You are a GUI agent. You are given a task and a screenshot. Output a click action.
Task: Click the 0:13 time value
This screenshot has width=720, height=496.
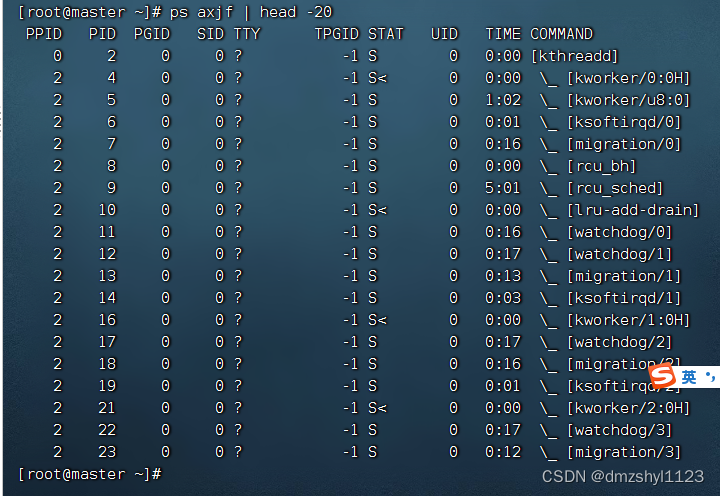(x=503, y=276)
